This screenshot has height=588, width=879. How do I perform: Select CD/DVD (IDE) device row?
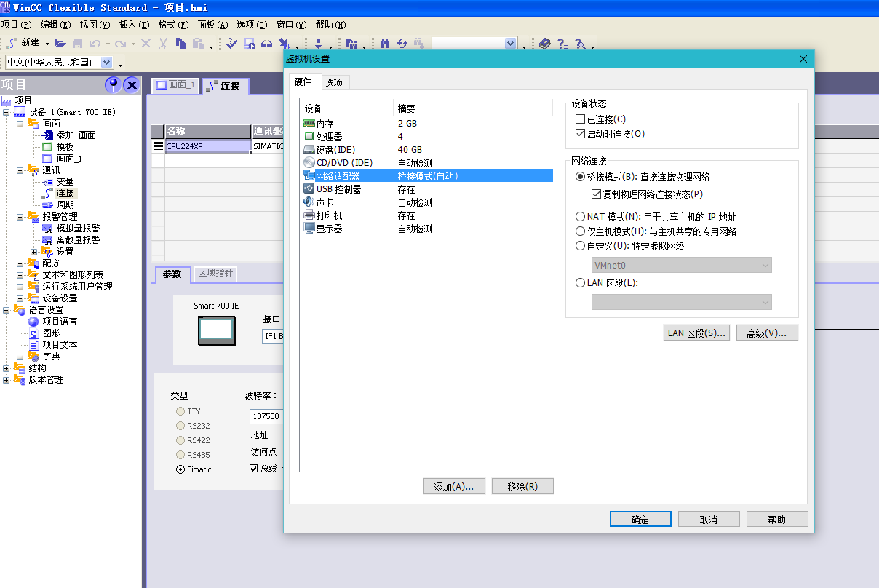[x=426, y=163]
